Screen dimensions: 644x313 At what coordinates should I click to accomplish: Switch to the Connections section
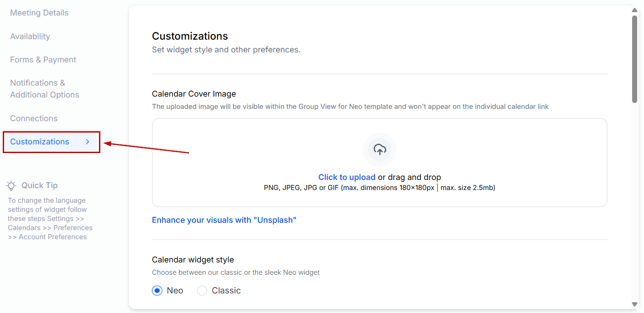[x=34, y=118]
